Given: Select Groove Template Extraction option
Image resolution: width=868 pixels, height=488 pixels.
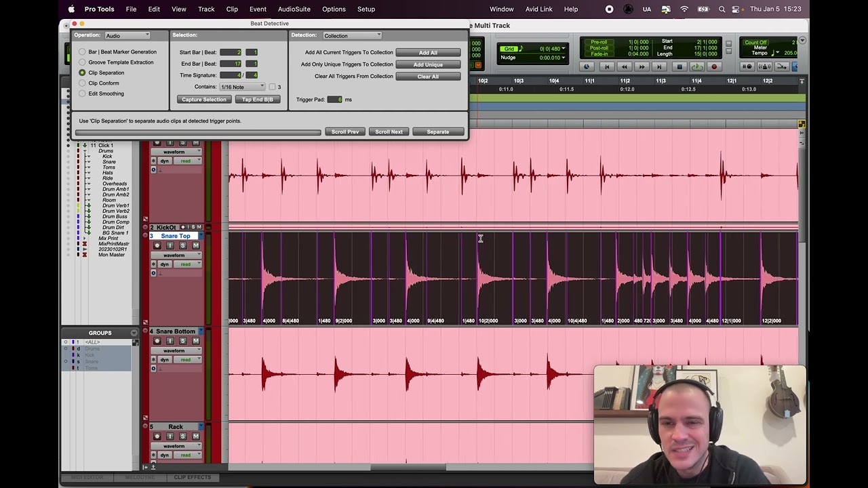Looking at the screenshot, I should pyautogui.click(x=82, y=62).
